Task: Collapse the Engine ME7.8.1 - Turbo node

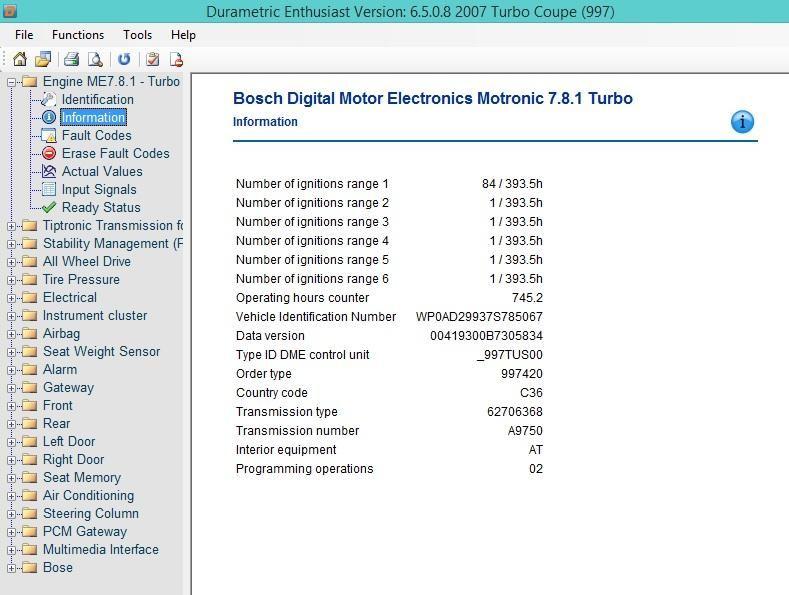Action: 11,82
